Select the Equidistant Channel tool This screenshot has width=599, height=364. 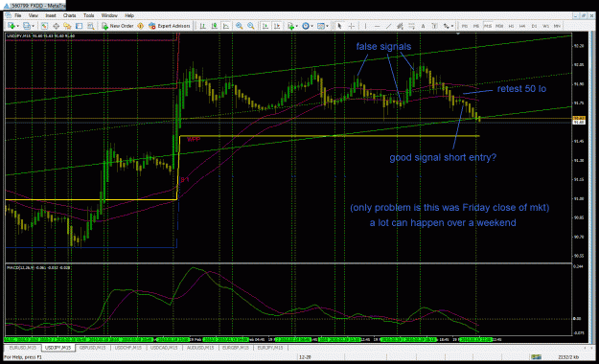pos(400,26)
